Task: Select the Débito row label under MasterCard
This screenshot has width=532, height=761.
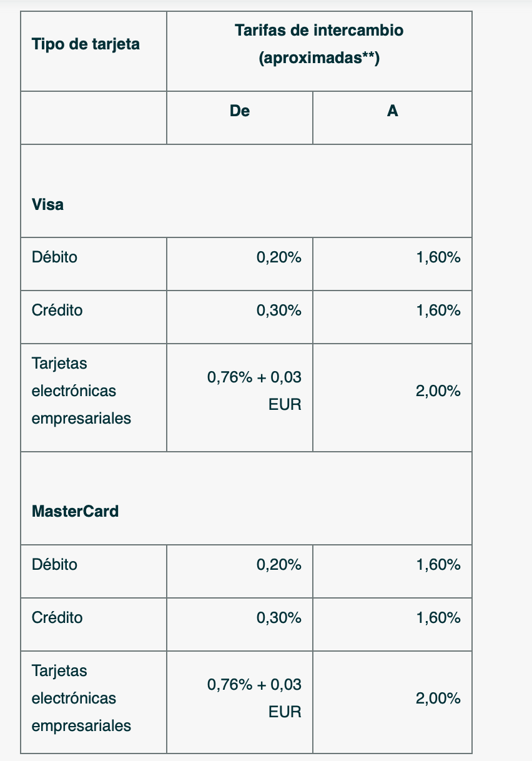Action: click(54, 564)
